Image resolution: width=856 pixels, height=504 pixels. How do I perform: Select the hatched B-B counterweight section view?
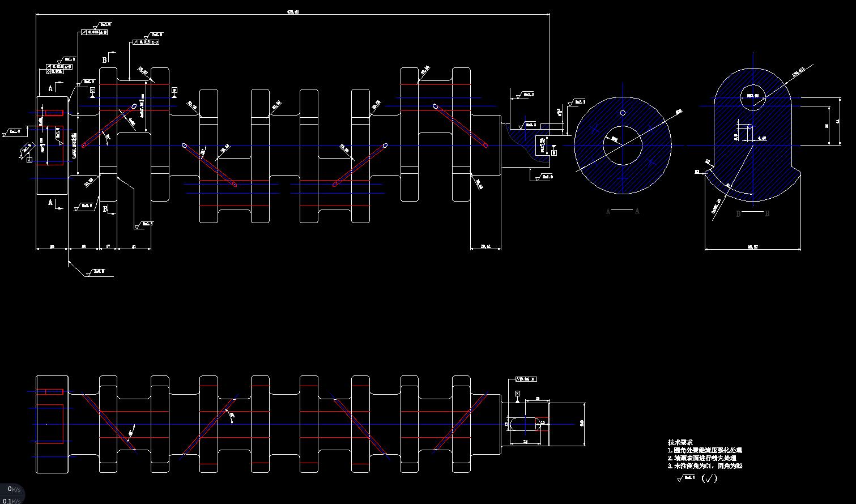tap(753, 135)
